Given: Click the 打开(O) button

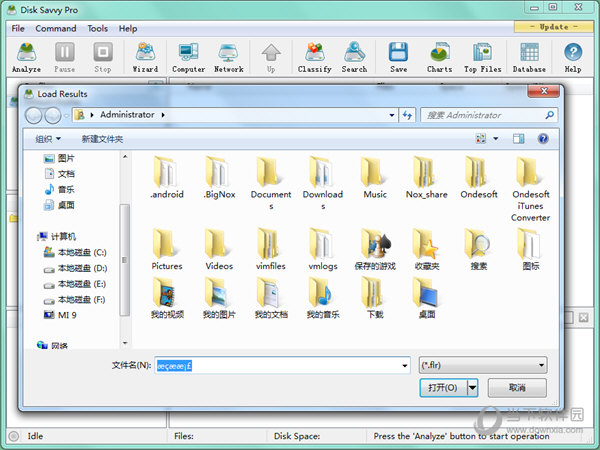Looking at the screenshot, I should [443, 388].
